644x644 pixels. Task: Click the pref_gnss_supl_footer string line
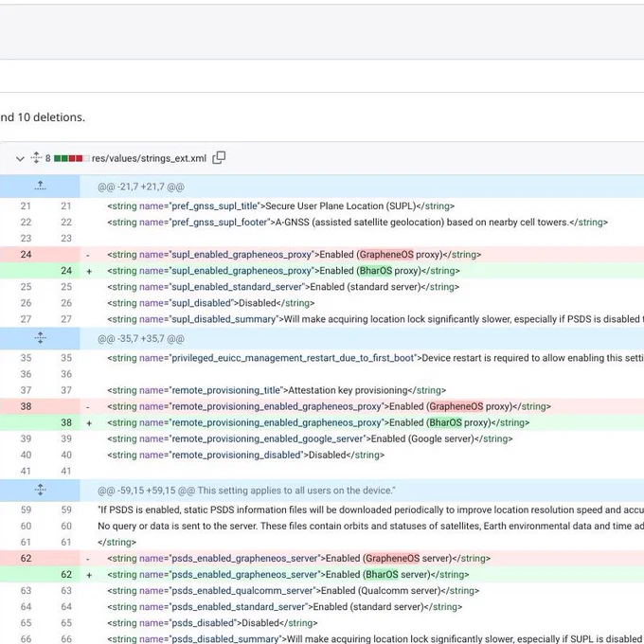click(x=357, y=223)
